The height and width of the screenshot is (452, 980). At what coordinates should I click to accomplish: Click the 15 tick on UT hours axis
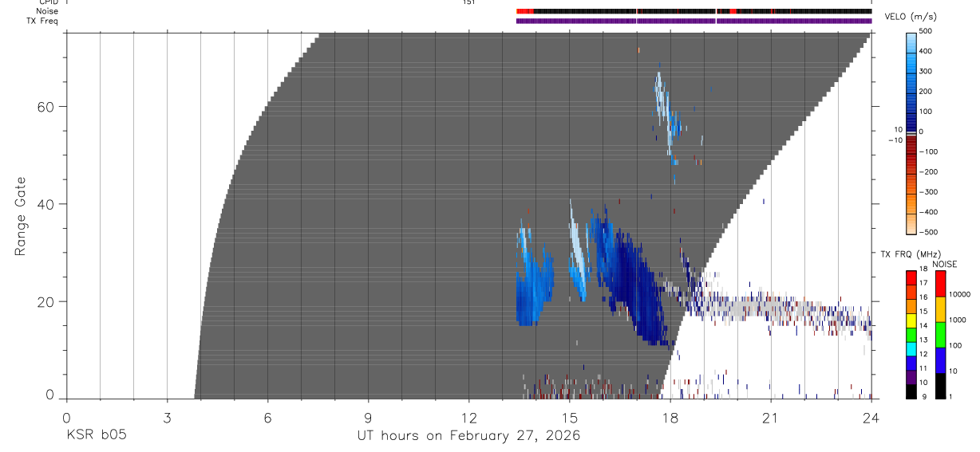pos(569,417)
